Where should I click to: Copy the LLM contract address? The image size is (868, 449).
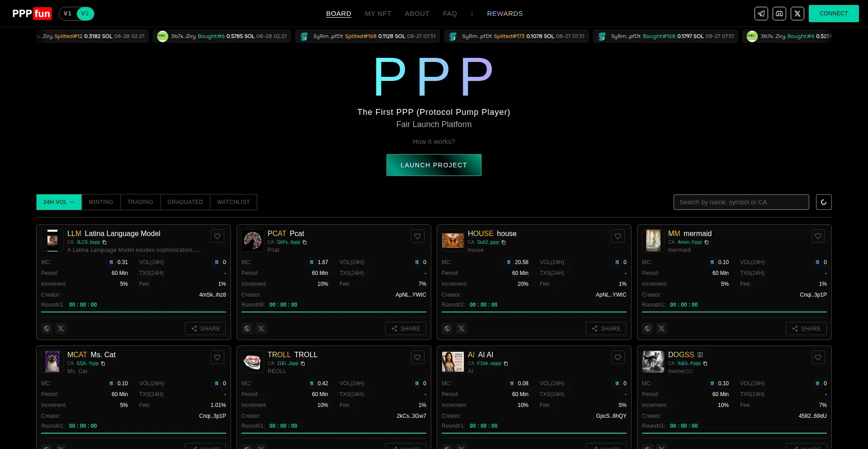pyautogui.click(x=104, y=242)
